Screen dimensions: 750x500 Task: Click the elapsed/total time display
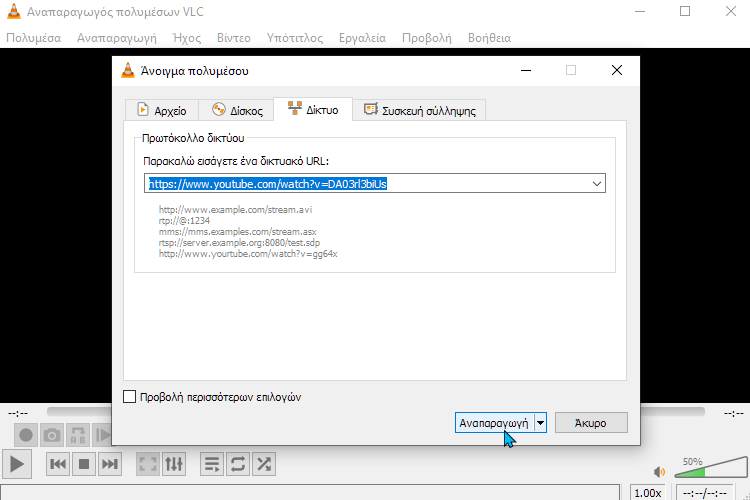coord(705,492)
